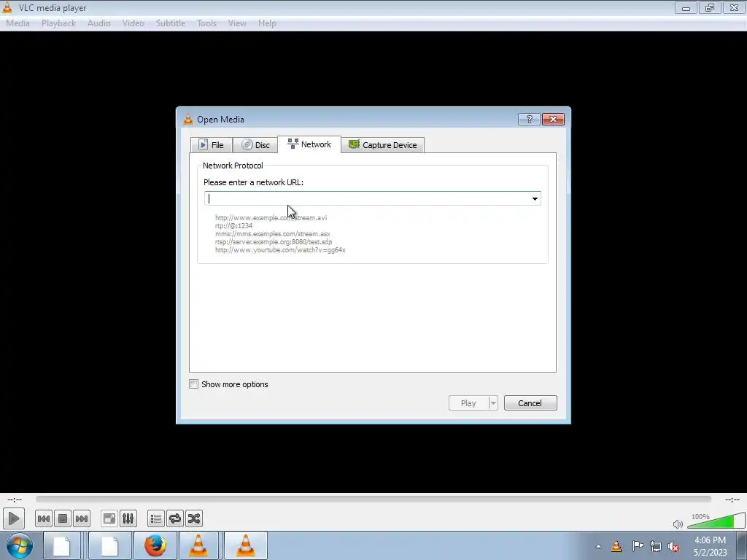Open the extended settings equalizer panel
This screenshot has width=747, height=560.
pos(128,518)
